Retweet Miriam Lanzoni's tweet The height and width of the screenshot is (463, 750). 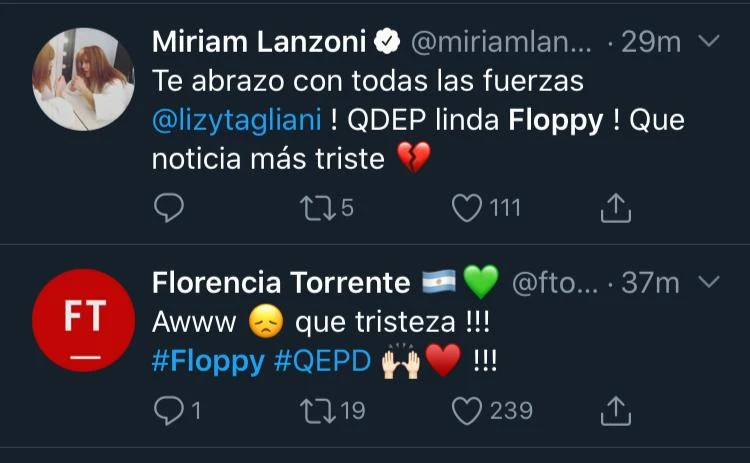tap(317, 208)
